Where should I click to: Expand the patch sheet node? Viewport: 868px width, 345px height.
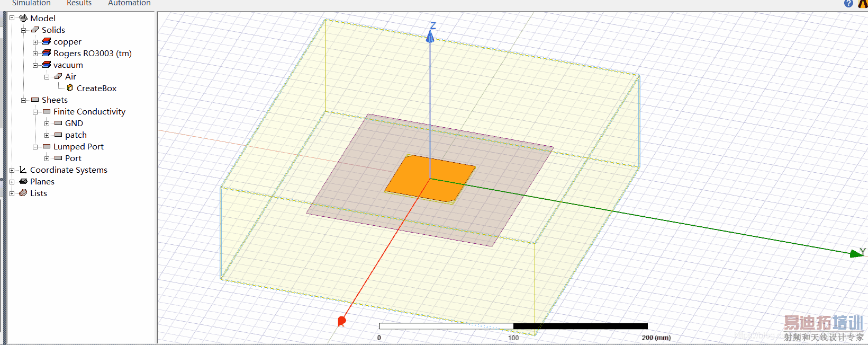tap(47, 135)
